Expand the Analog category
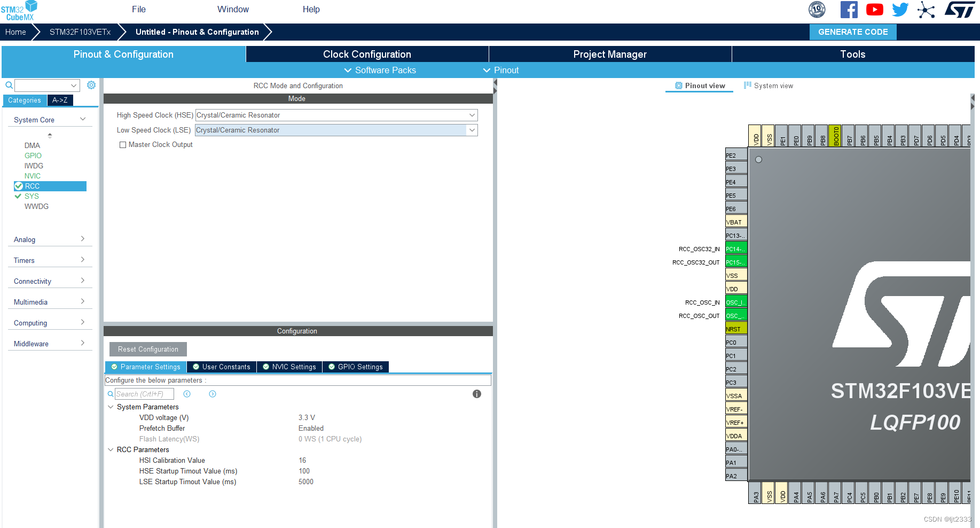980x528 pixels. (x=83, y=239)
